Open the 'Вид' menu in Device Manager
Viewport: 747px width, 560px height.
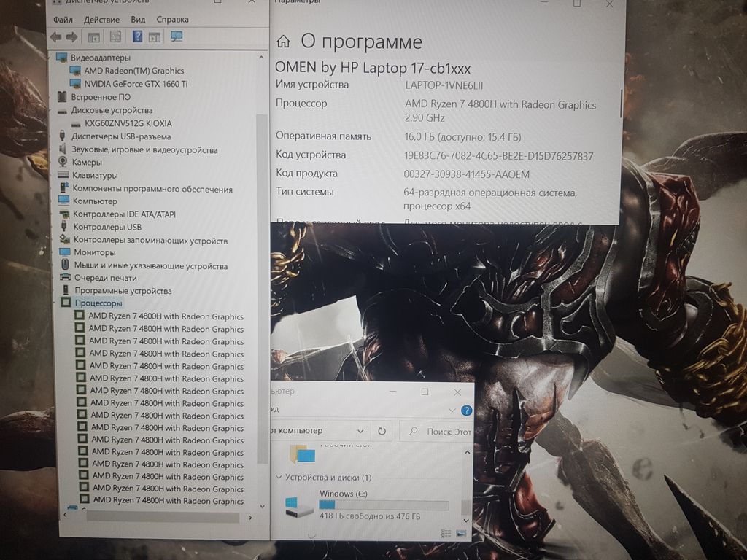[x=138, y=20]
